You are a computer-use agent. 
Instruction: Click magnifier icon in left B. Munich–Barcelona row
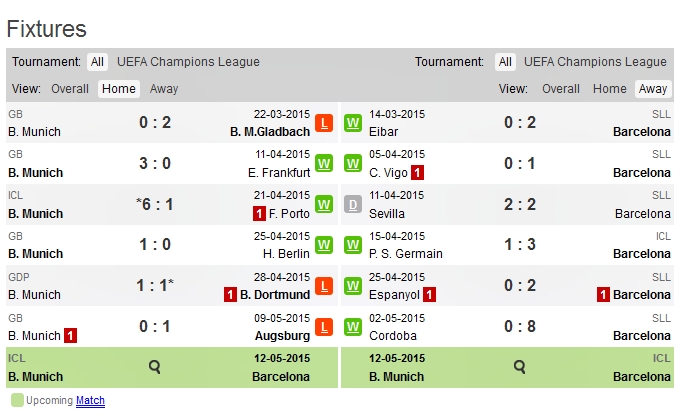coord(155,367)
